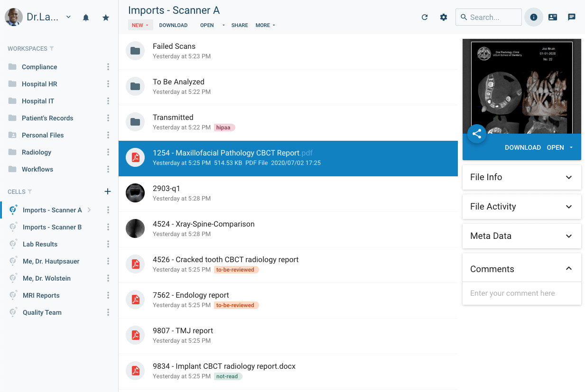Collapse the Comments section
The height and width of the screenshot is (392, 585).
(x=569, y=269)
